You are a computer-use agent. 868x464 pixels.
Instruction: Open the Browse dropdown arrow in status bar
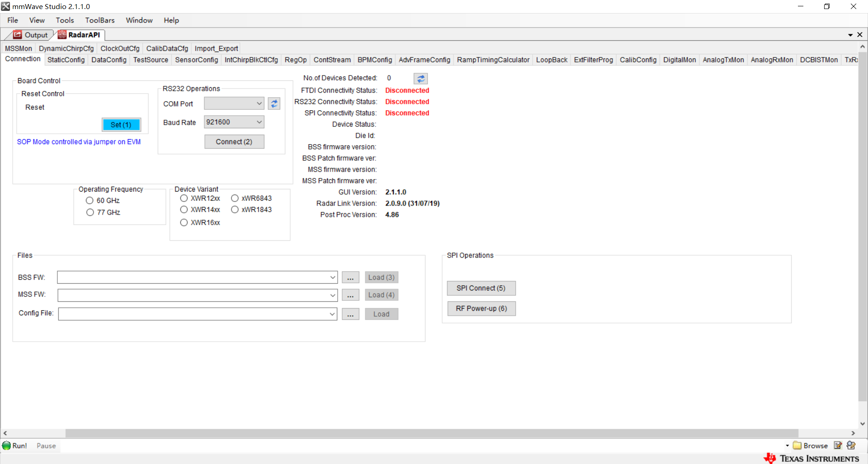click(788, 445)
